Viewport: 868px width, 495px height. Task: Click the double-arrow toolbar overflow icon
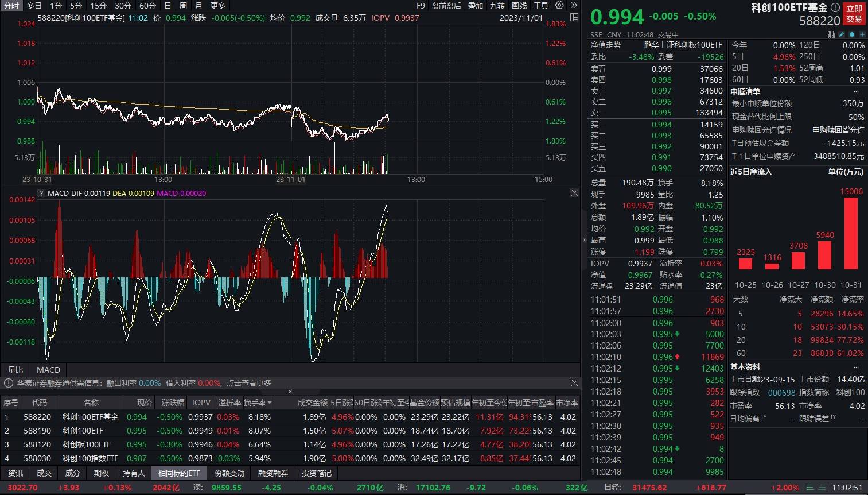574,5
